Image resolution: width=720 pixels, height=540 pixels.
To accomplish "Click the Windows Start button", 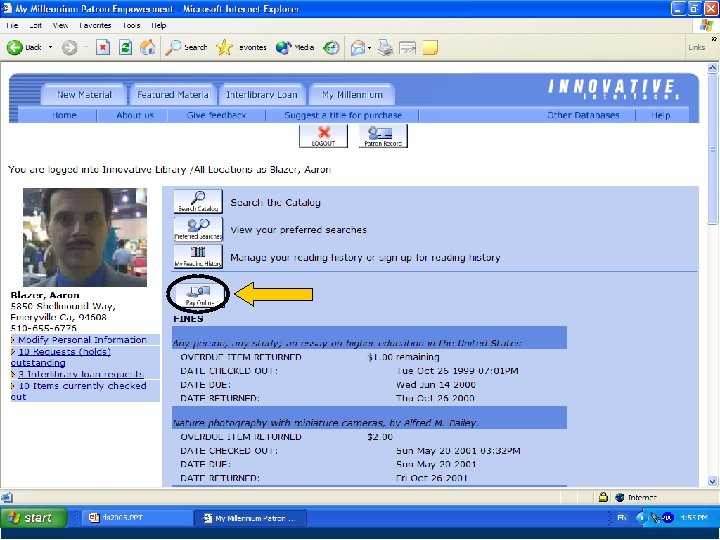I will pyautogui.click(x=33, y=518).
